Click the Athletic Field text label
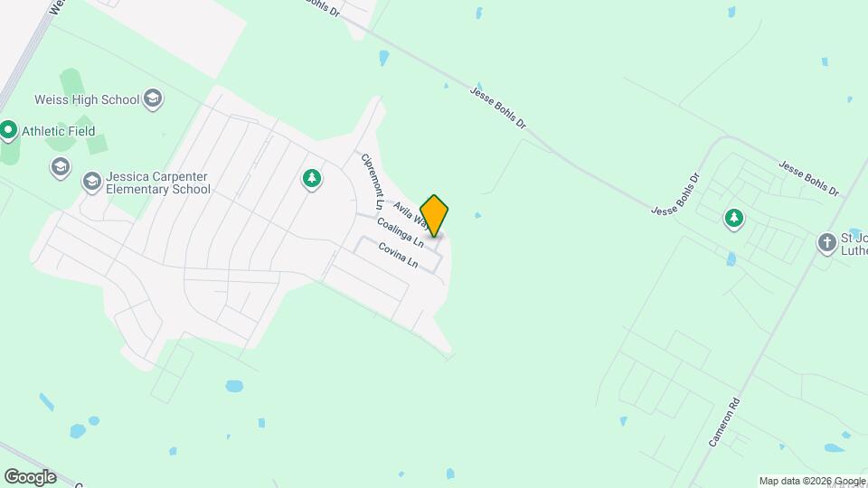This screenshot has width=868, height=488. [58, 131]
